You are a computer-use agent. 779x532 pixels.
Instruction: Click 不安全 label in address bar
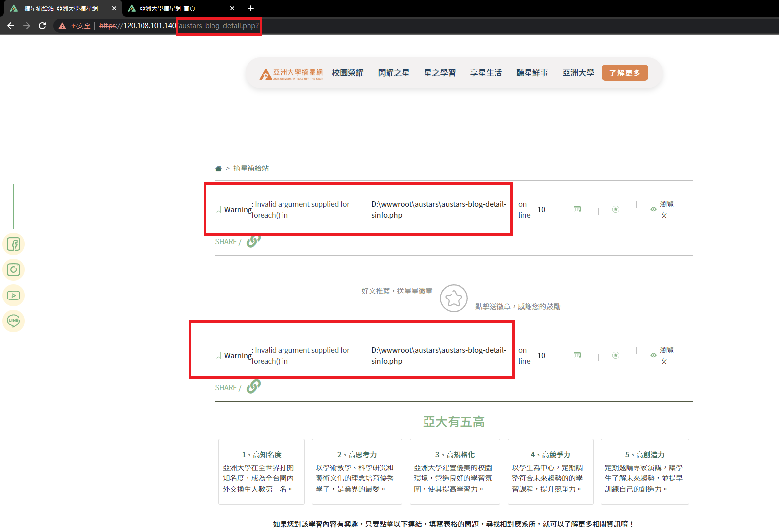click(x=80, y=26)
